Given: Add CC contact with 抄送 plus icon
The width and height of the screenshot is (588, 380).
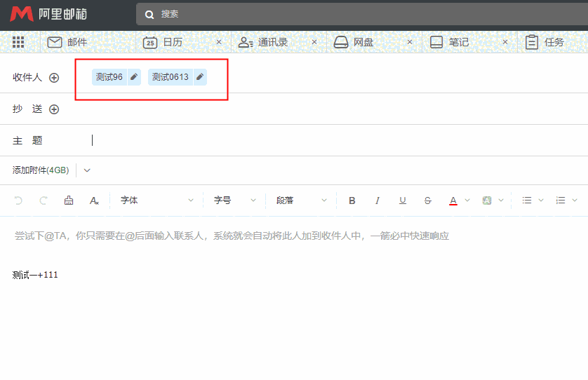Looking at the screenshot, I should tap(54, 109).
